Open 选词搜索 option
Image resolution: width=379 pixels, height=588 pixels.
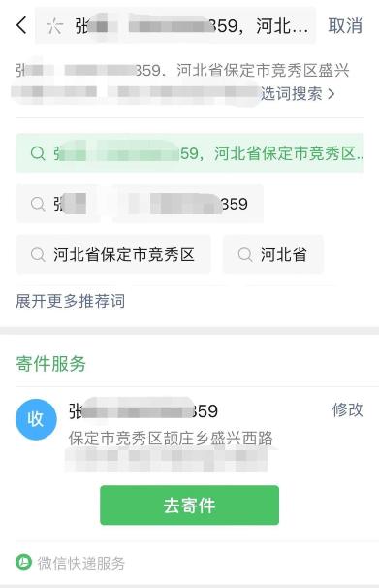(292, 93)
